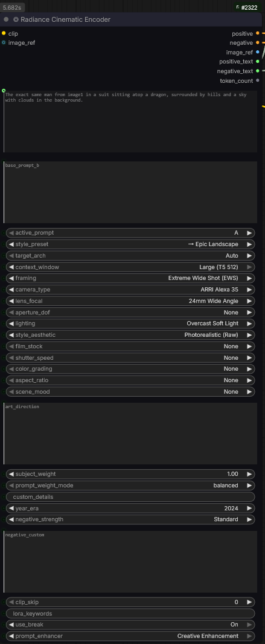265x644 pixels.
Task: Collapse node via gray dot in title
Action: tap(6, 19)
